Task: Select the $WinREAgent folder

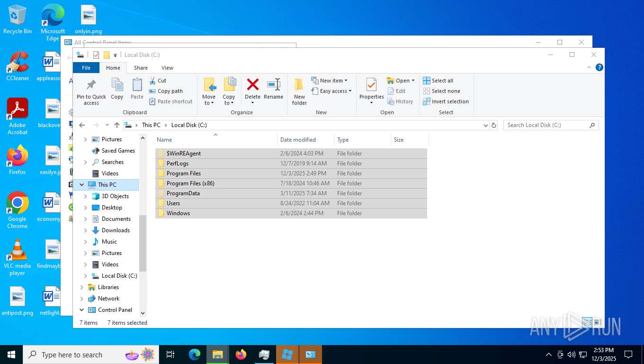Action: (291, 154)
